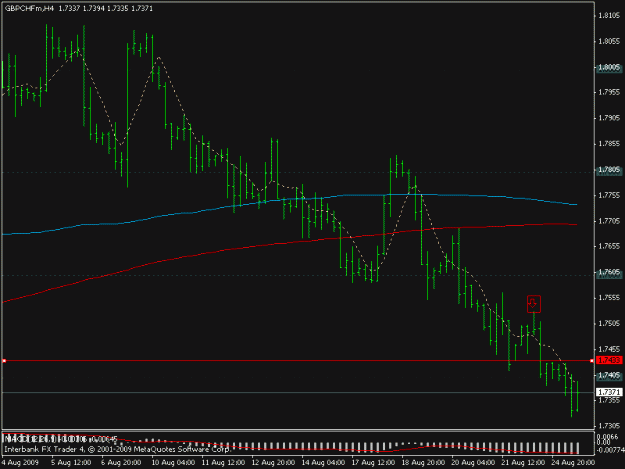Screen dimensions: 625x469
Task: Click the 17 Aug 12:00 time label
Action: coord(373,462)
